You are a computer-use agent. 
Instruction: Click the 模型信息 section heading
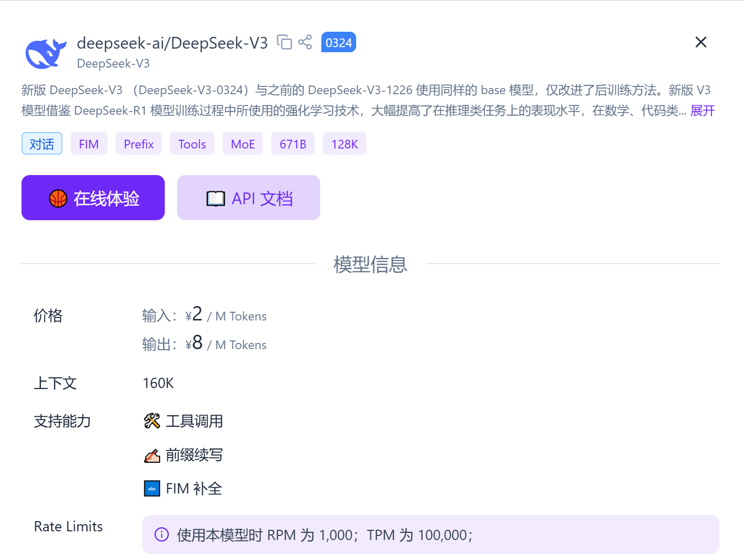pyautogui.click(x=370, y=264)
